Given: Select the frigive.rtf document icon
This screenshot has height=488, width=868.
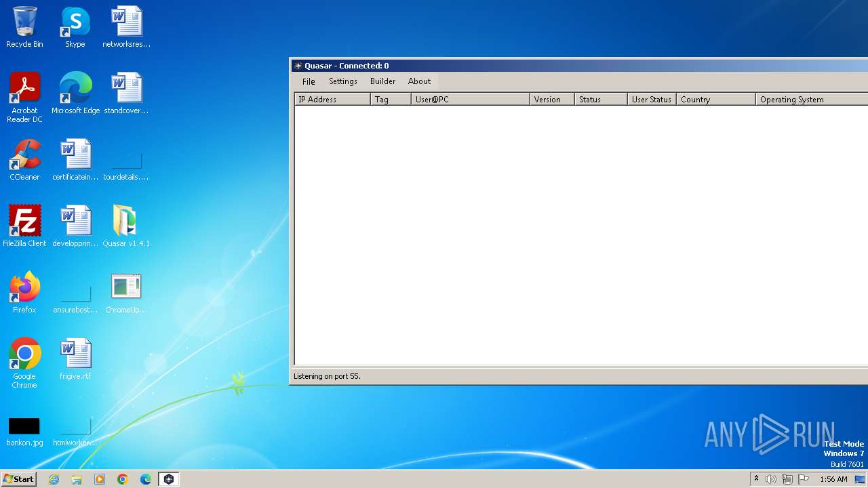Looking at the screenshot, I should (75, 359).
